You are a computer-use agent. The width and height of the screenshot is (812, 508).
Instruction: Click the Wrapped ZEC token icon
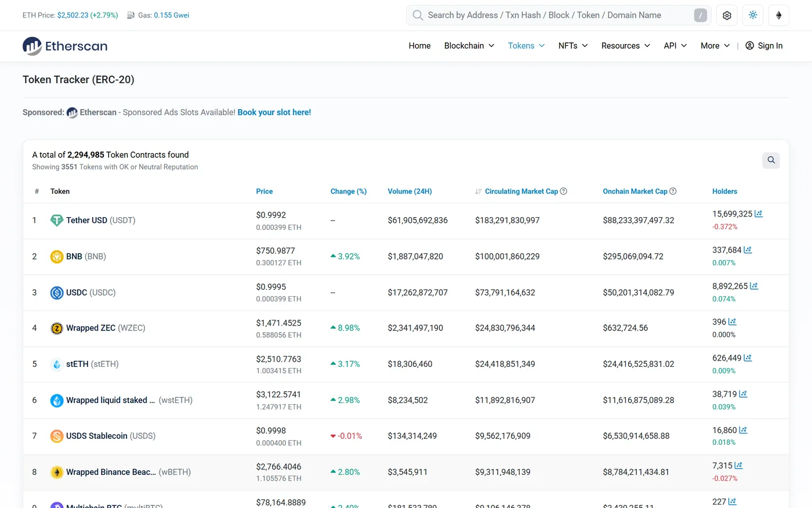pos(57,328)
